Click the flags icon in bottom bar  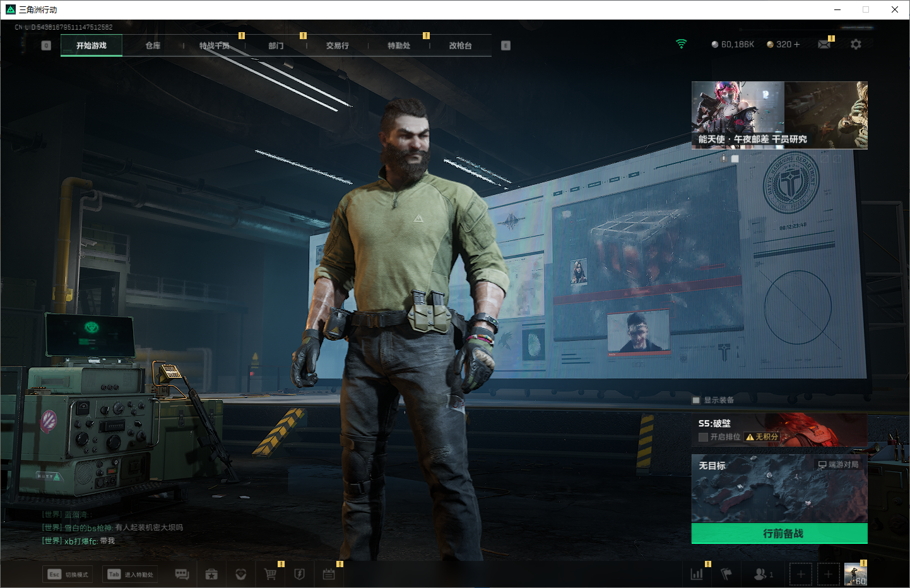click(726, 574)
